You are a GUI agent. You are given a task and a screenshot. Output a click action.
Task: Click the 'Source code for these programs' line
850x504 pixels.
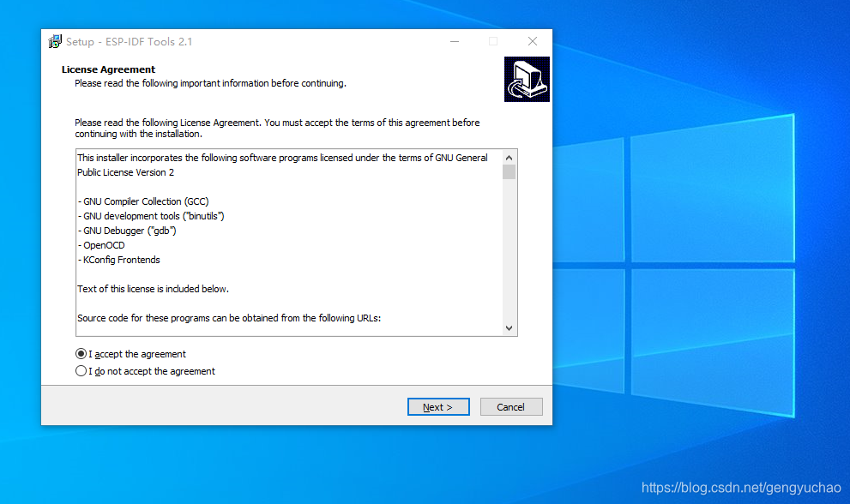229,318
